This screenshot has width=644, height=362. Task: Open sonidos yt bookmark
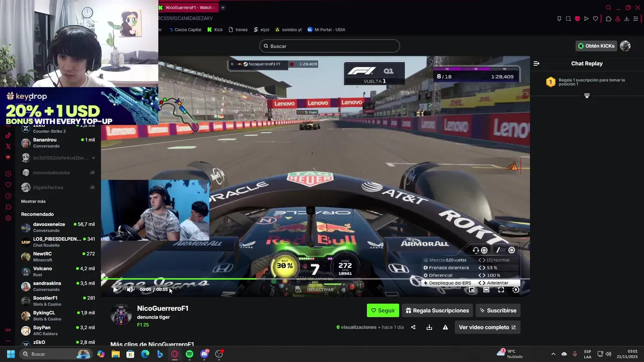[x=288, y=30]
